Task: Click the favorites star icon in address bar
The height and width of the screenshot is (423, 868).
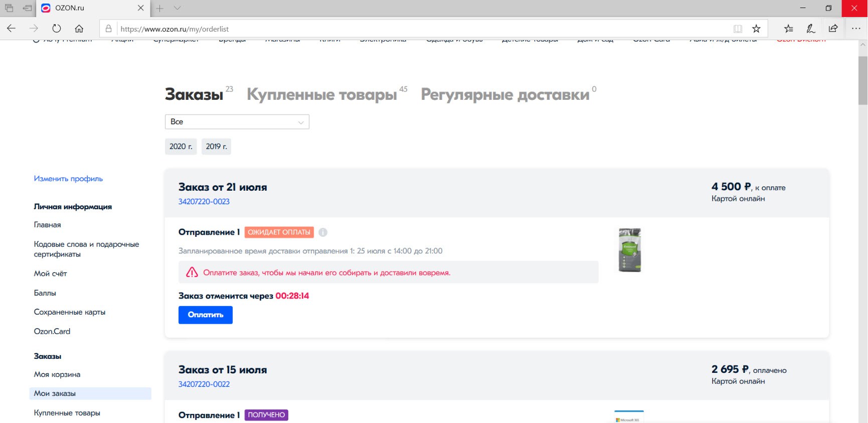Action: 756,29
